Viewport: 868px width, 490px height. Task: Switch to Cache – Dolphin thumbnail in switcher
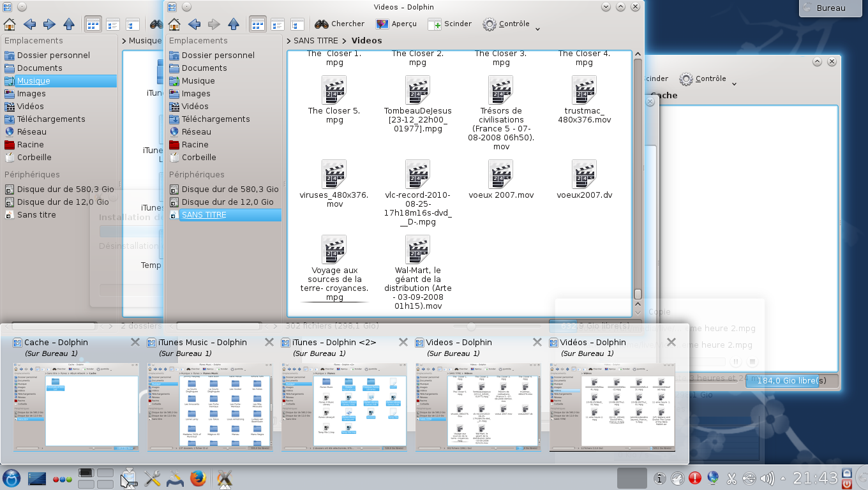(x=76, y=408)
